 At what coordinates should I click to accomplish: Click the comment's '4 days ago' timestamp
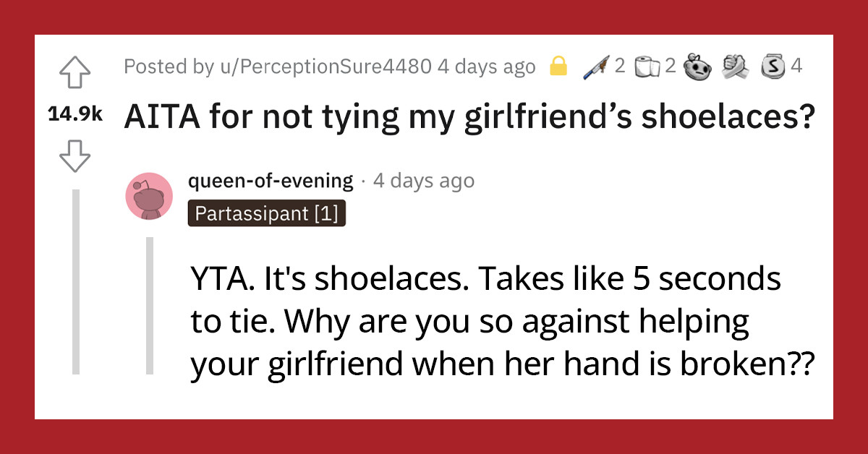click(x=425, y=181)
